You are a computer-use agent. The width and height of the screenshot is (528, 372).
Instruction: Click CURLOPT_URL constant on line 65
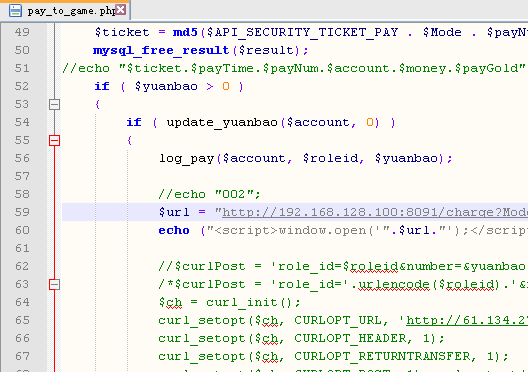tap(338, 320)
